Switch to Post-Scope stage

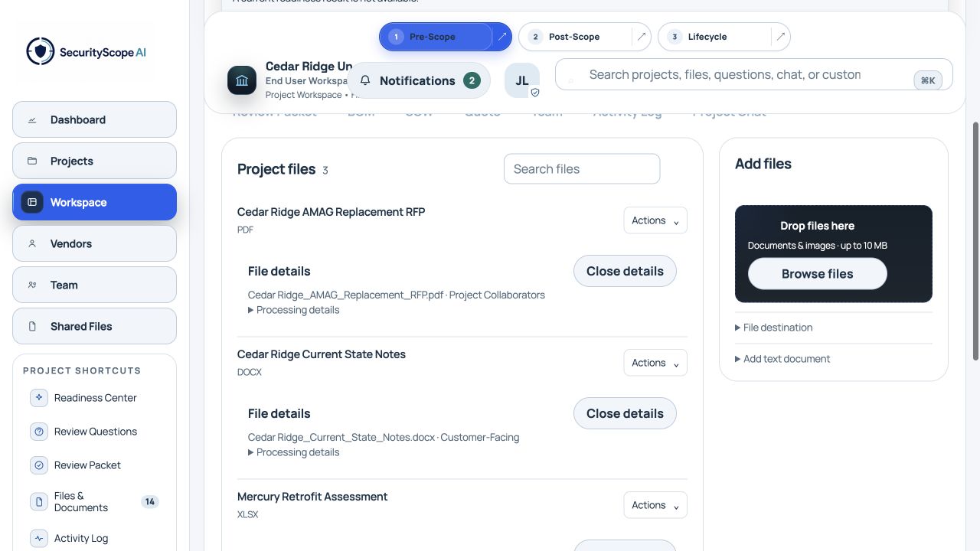click(x=576, y=37)
